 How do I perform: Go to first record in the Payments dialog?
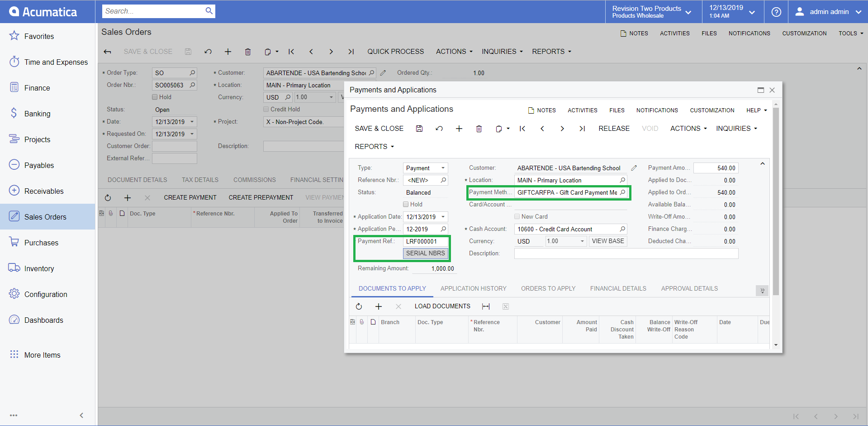pyautogui.click(x=522, y=129)
